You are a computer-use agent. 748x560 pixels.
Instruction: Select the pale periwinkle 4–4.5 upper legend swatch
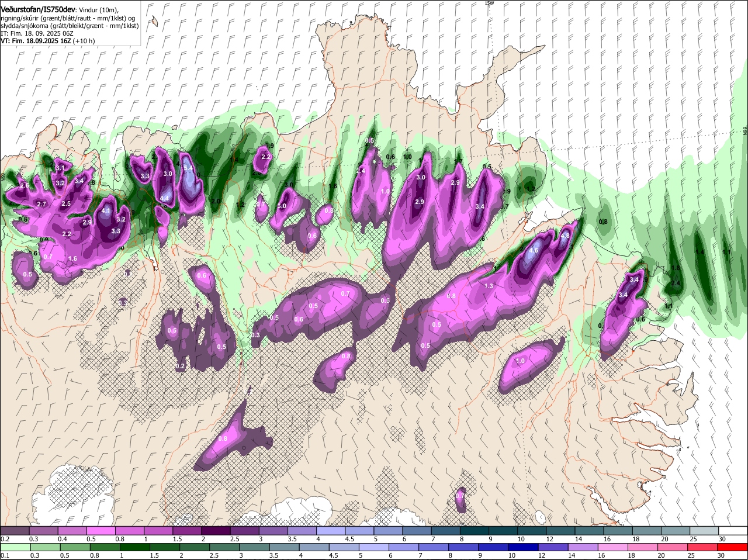pyautogui.click(x=331, y=530)
